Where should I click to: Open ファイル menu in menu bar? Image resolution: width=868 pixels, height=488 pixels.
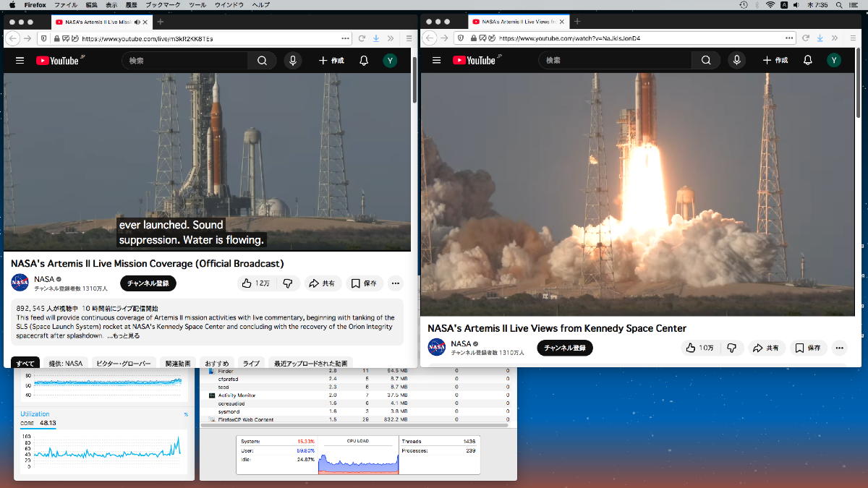(x=66, y=4)
